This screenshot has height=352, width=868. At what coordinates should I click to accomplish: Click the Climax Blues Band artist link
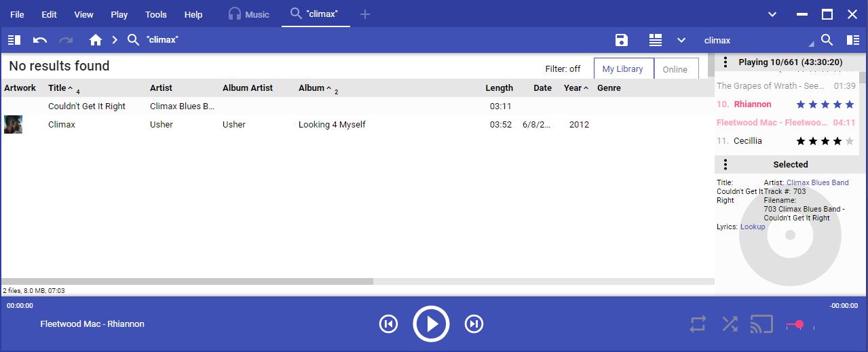coord(817,182)
